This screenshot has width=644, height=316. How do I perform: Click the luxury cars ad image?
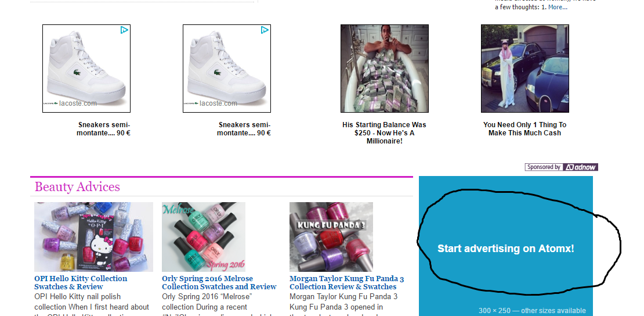tap(525, 69)
